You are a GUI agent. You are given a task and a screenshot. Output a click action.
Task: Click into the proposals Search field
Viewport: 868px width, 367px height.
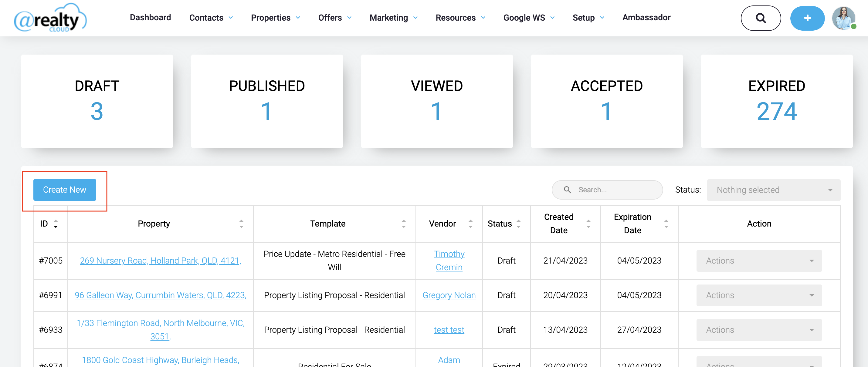613,190
